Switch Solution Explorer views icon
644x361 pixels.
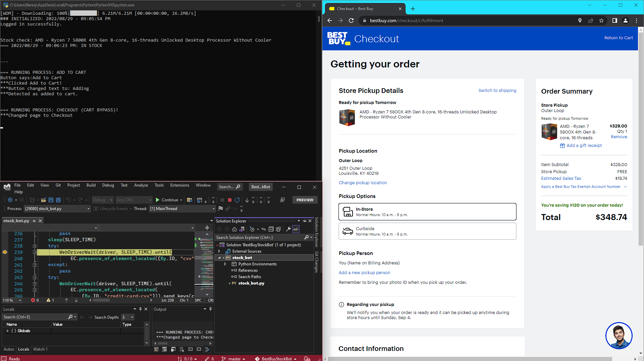tap(242, 229)
